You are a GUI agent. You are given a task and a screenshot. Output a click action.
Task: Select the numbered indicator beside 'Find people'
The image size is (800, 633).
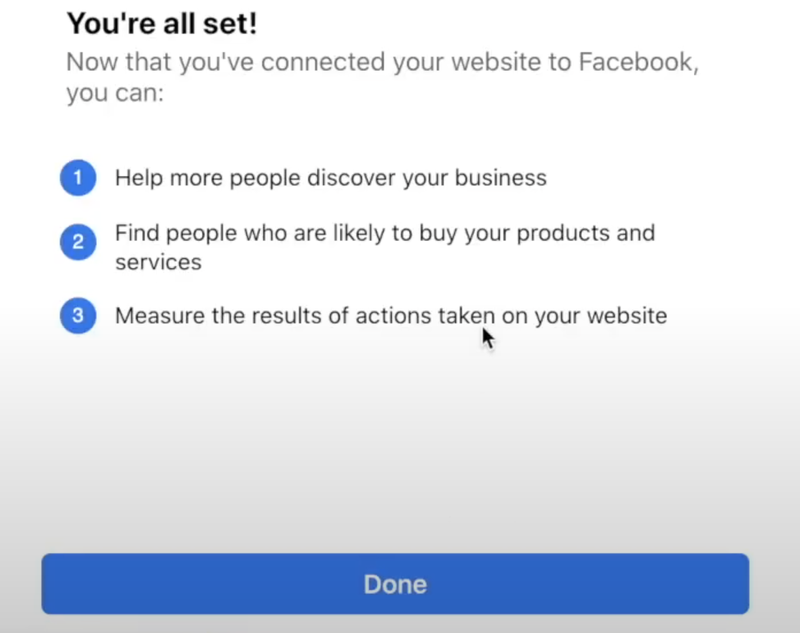point(78,242)
